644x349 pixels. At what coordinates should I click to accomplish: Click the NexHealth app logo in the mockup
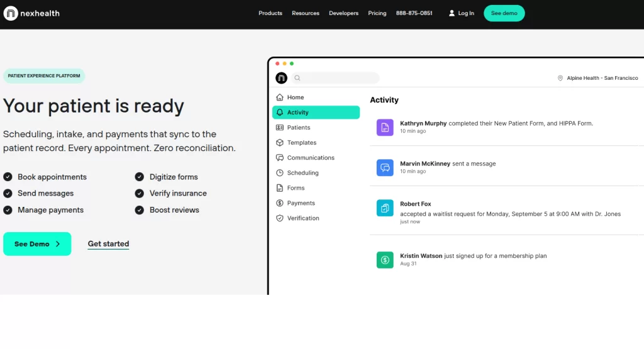281,77
